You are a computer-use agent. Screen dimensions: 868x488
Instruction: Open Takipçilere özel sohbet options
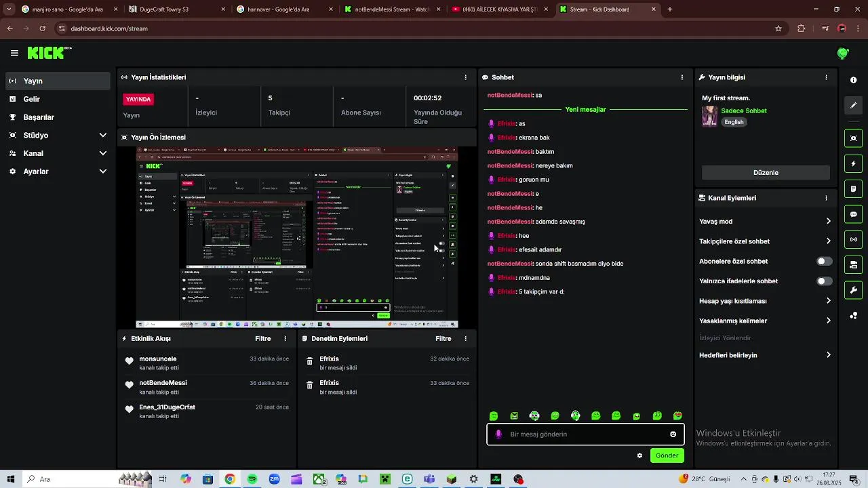(828, 241)
